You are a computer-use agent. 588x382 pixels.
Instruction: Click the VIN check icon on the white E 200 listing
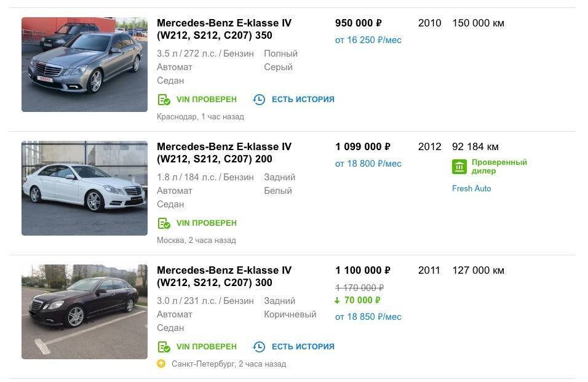click(x=164, y=223)
